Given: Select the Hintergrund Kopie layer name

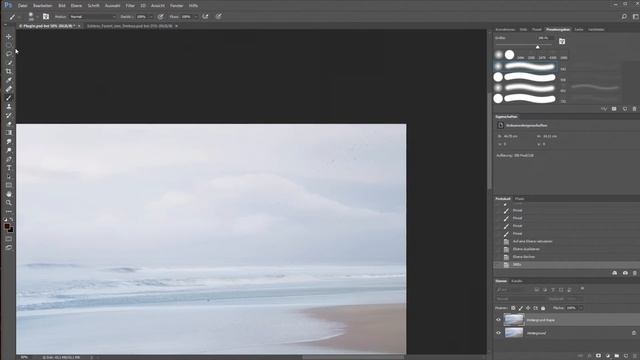Looking at the screenshot, I should click(541, 320).
